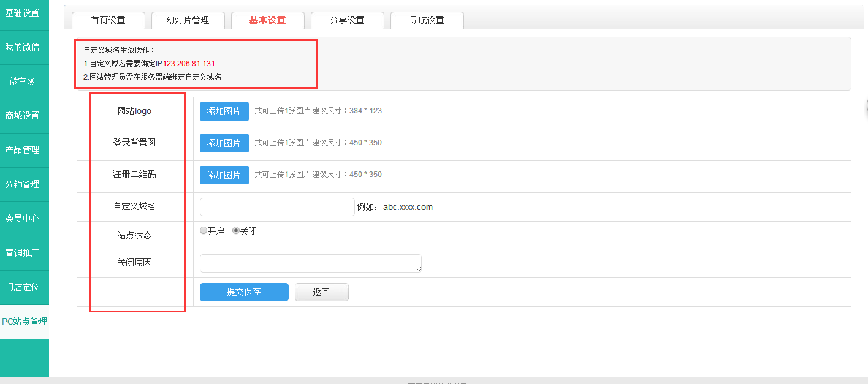The height and width of the screenshot is (384, 868).
Task: Select the 关闭 site status radio
Action: click(236, 231)
